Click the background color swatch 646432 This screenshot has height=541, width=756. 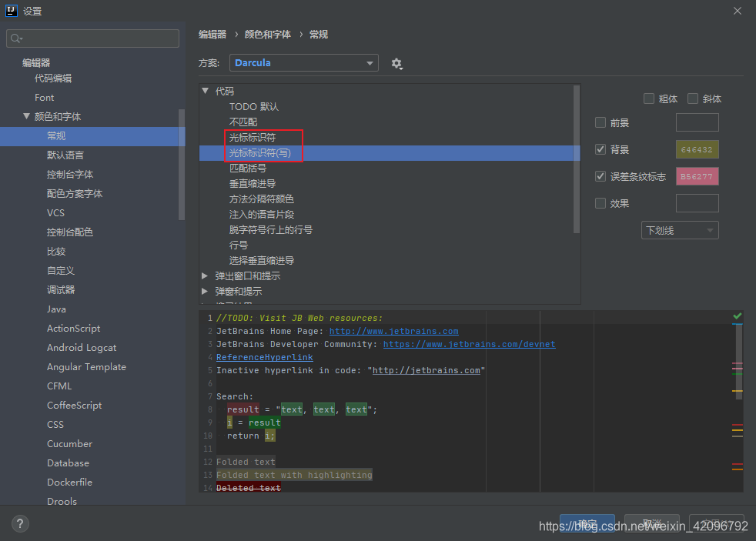click(697, 149)
